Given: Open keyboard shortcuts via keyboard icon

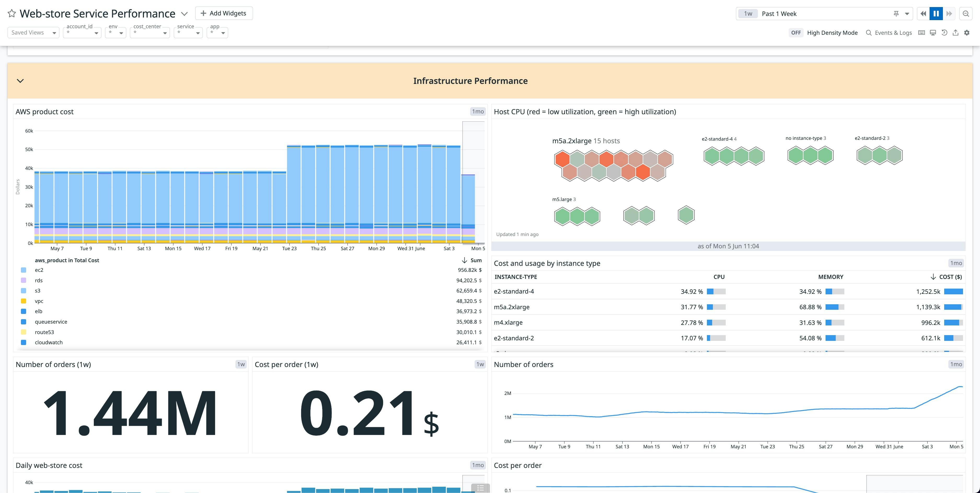Looking at the screenshot, I should 921,33.
